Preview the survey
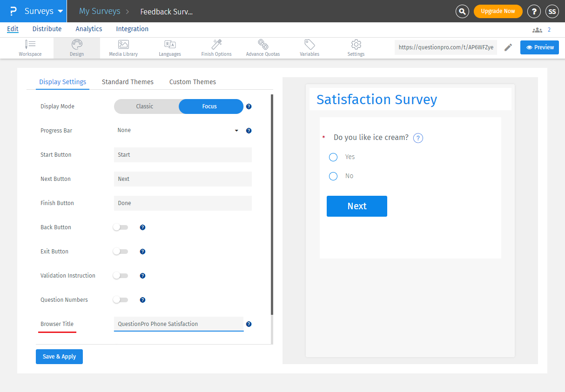This screenshot has height=392, width=565. tap(539, 47)
